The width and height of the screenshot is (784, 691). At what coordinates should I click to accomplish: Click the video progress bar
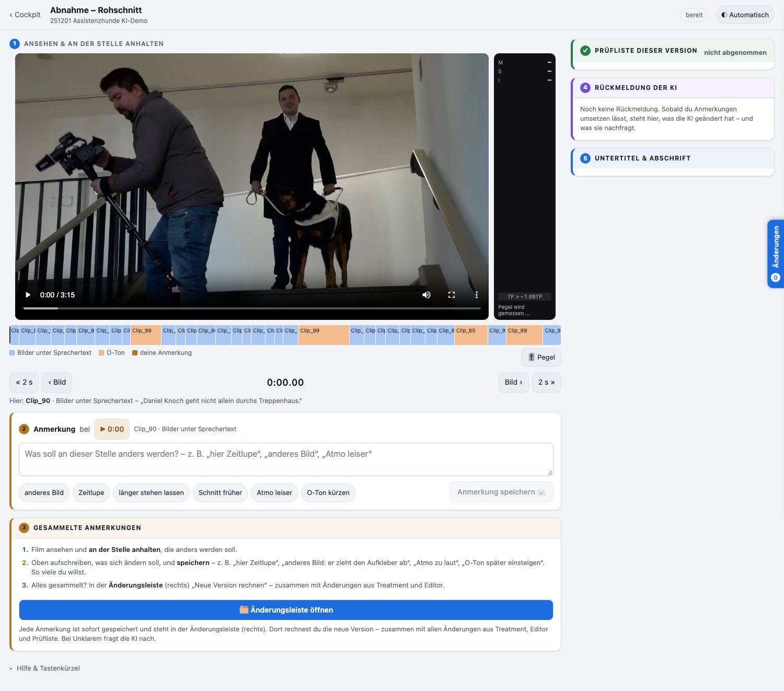[252, 308]
